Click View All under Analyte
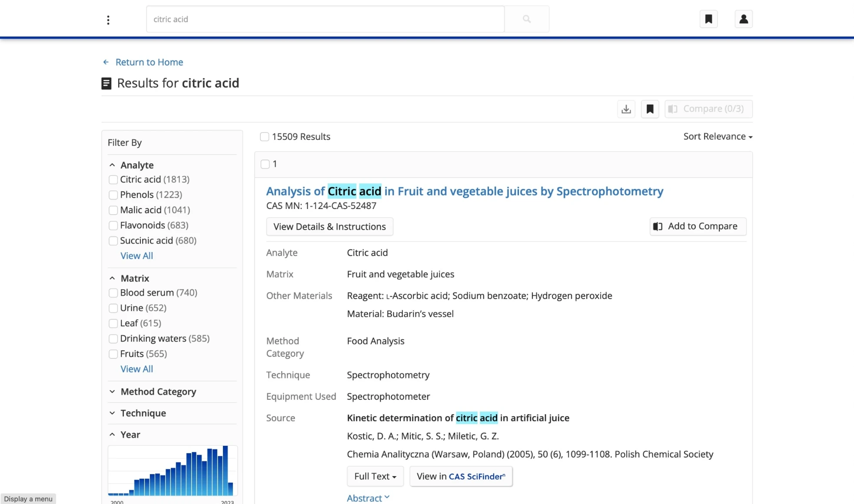 136,256
